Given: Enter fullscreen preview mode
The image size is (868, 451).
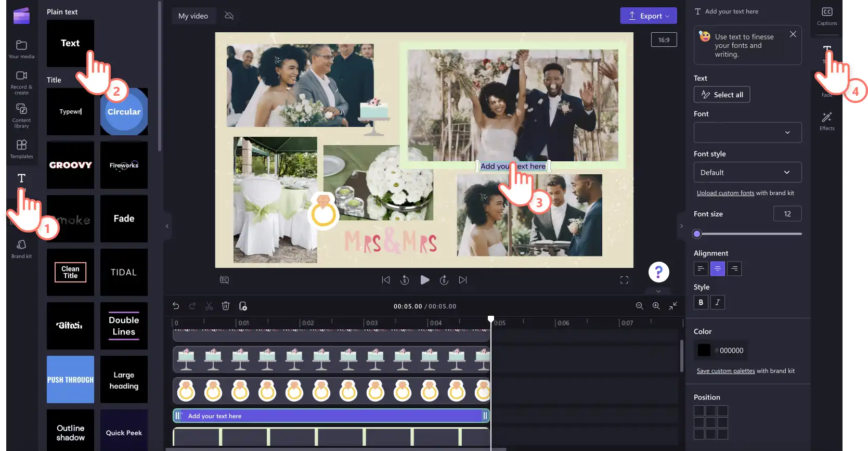Looking at the screenshot, I should 624,280.
